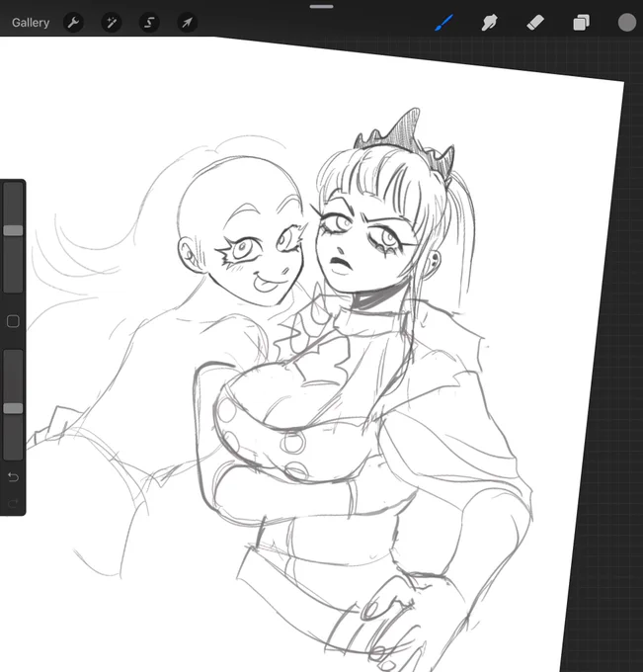
Task: Open the Layers panel
Action: [x=582, y=23]
